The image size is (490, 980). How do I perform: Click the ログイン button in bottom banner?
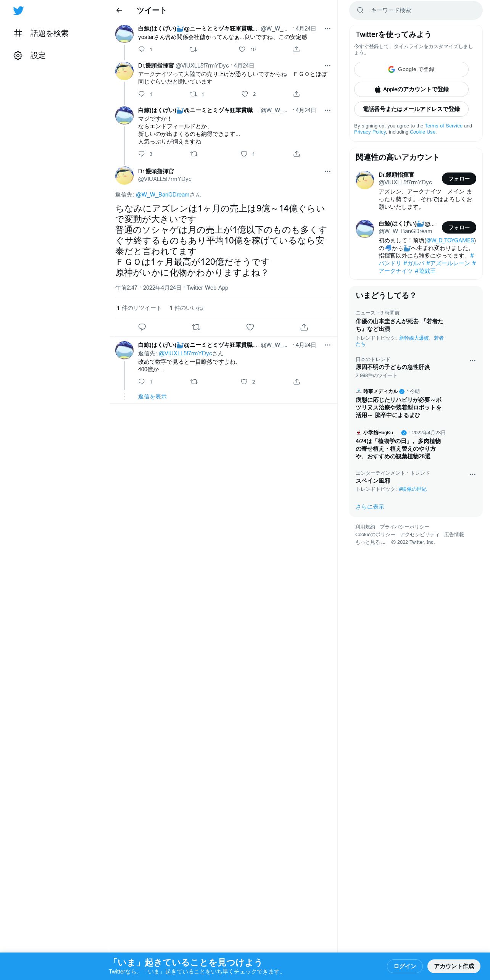[405, 966]
